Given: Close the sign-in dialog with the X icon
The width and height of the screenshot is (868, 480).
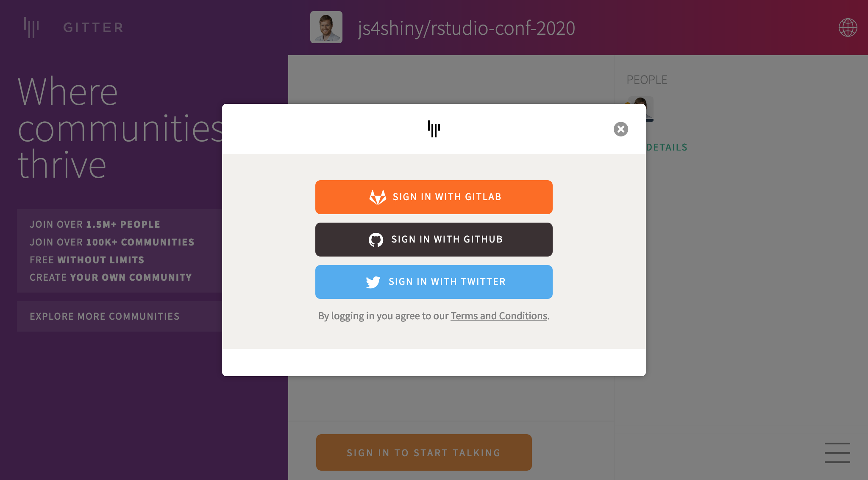Looking at the screenshot, I should tap(620, 129).
